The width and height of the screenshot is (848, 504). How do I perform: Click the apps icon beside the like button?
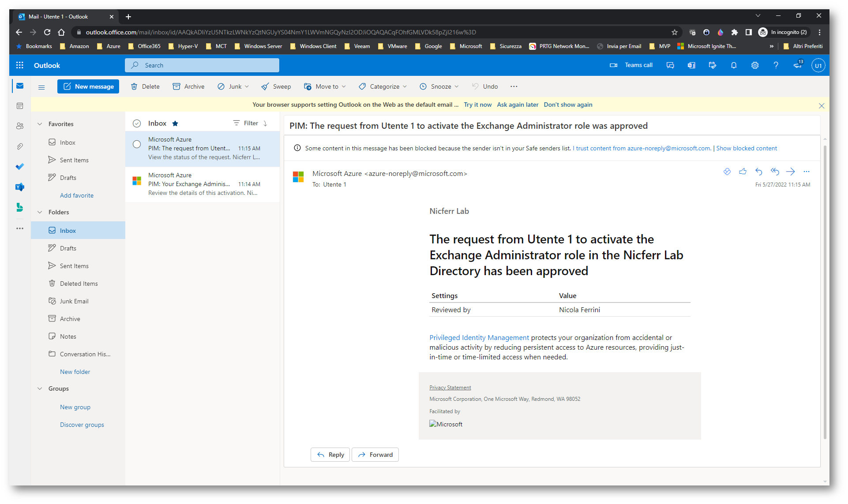point(727,172)
